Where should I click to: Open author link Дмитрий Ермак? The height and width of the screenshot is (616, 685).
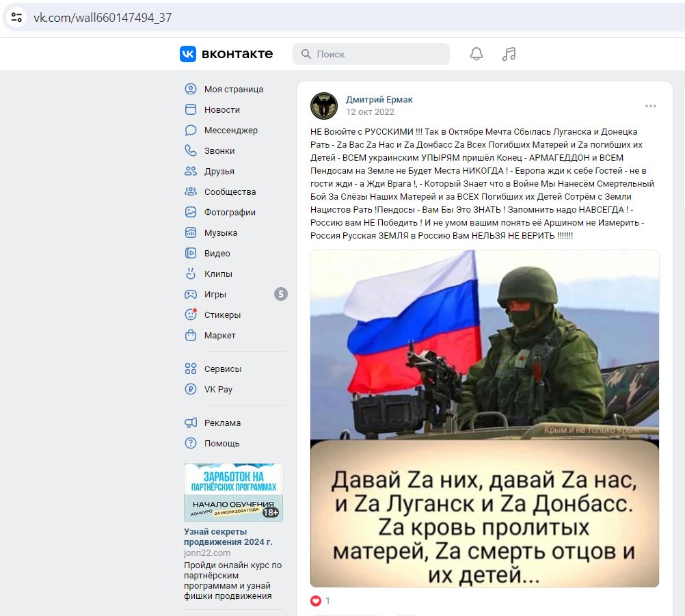click(379, 100)
